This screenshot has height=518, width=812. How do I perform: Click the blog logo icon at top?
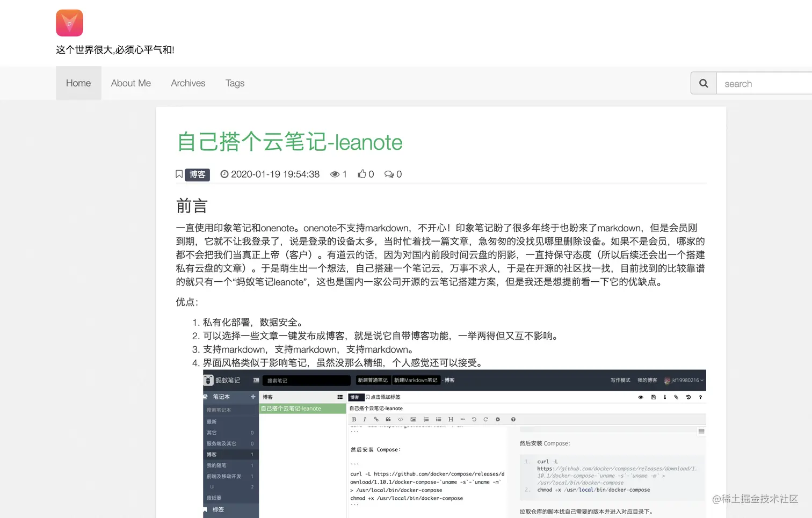[x=69, y=23]
